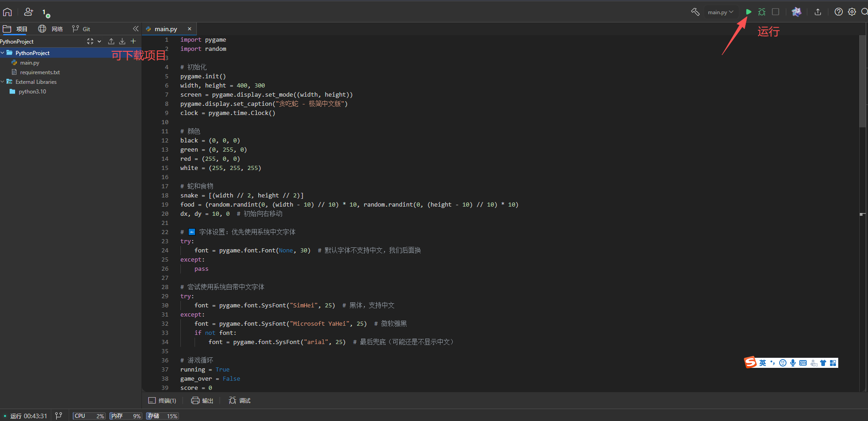Click the upload icon in project panel
The height and width of the screenshot is (421, 868).
pos(111,41)
